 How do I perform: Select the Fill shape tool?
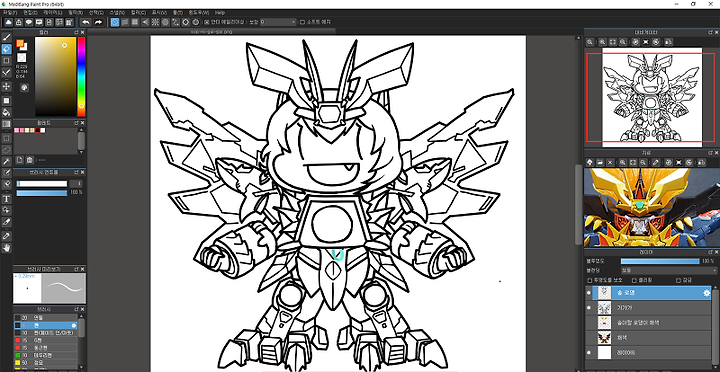click(x=6, y=101)
